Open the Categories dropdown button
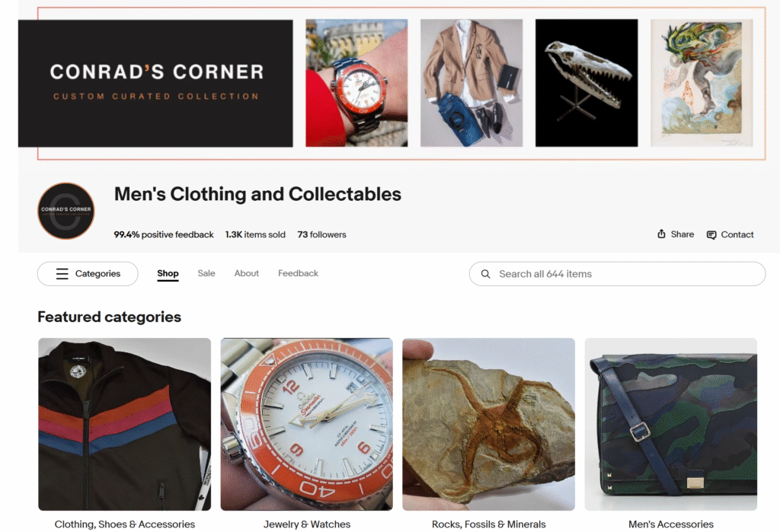The width and height of the screenshot is (780, 532). point(88,273)
